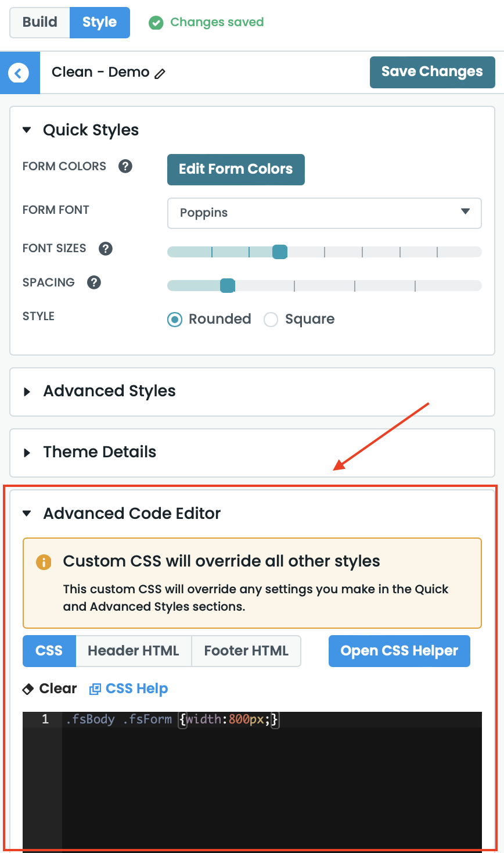Click the back arrow icon

click(19, 73)
